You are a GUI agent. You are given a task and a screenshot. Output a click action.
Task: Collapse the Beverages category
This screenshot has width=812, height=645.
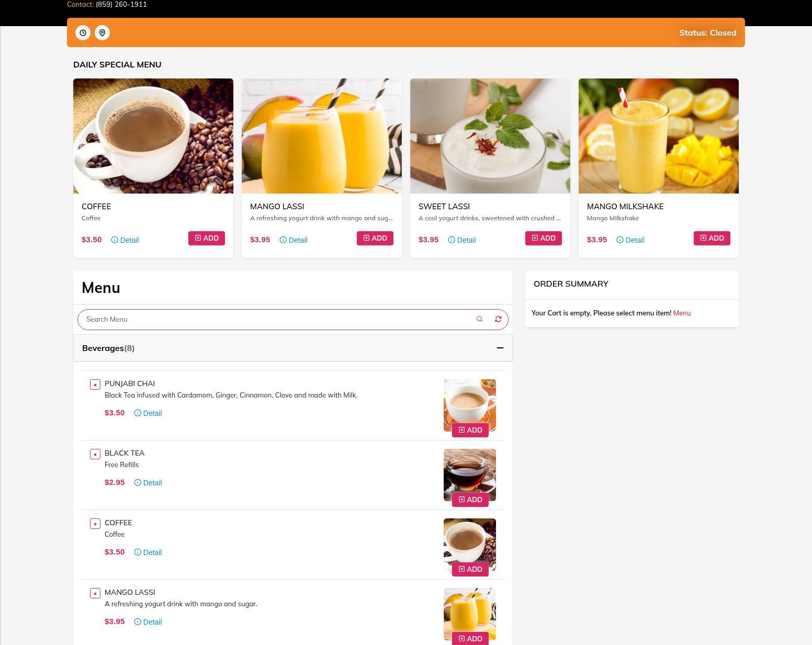click(x=293, y=348)
